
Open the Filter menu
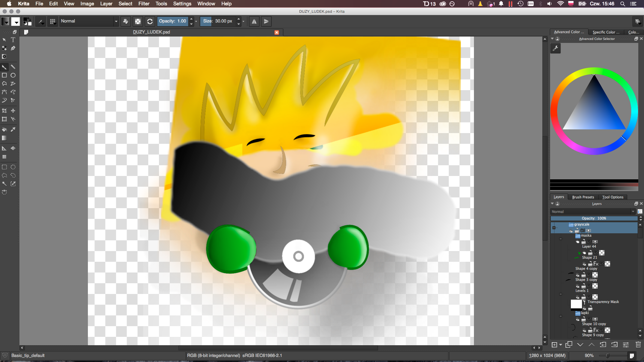144,4
